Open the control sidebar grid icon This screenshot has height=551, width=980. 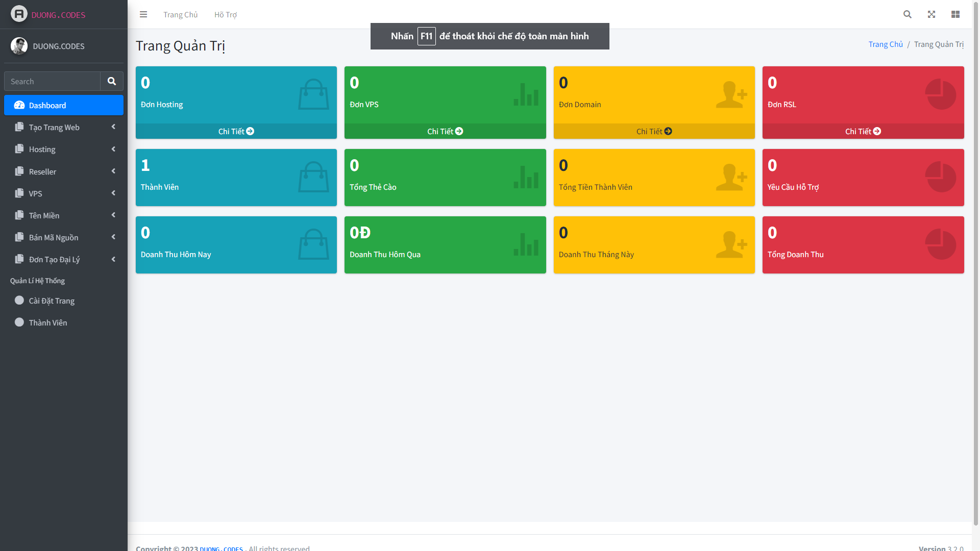955,14
